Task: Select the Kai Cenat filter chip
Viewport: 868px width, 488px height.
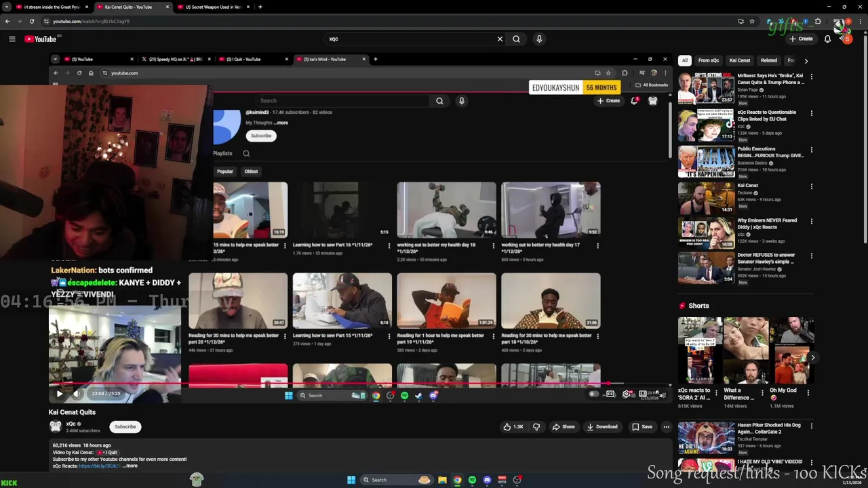Action: (739, 60)
